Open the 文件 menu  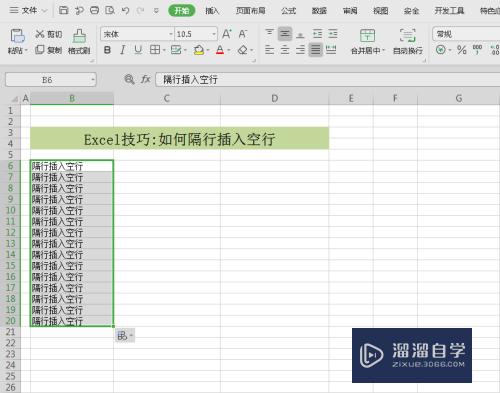28,11
